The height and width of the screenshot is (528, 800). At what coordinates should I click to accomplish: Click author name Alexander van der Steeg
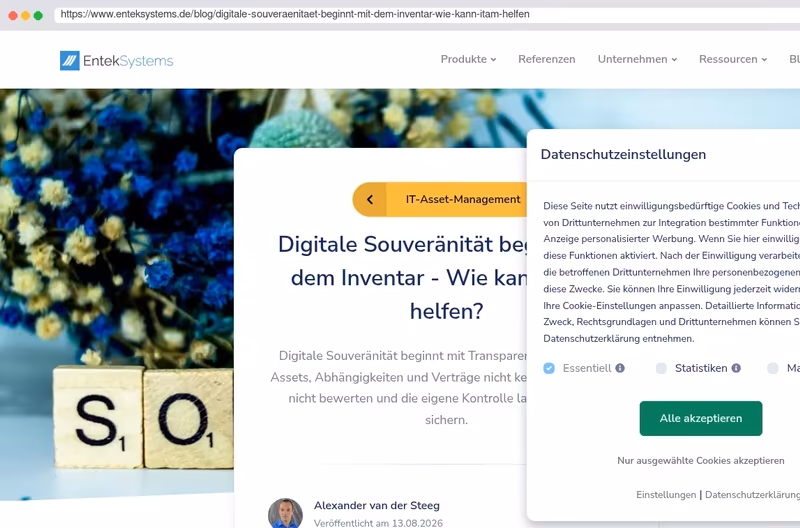pyautogui.click(x=377, y=506)
